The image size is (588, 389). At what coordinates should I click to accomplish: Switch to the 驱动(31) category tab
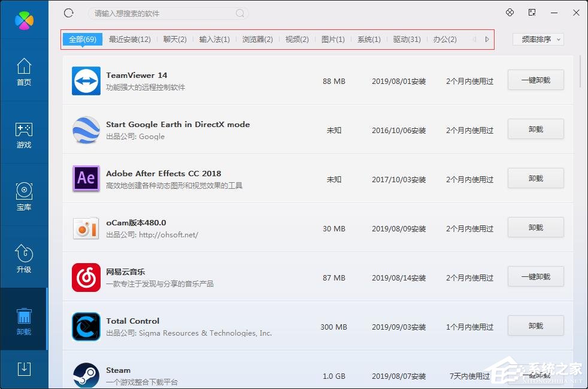(407, 39)
